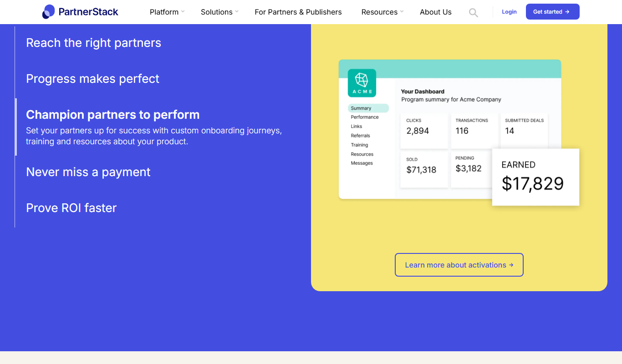Click the Transactions 116 card
Screen dimensions: 622x364
pos(474,131)
